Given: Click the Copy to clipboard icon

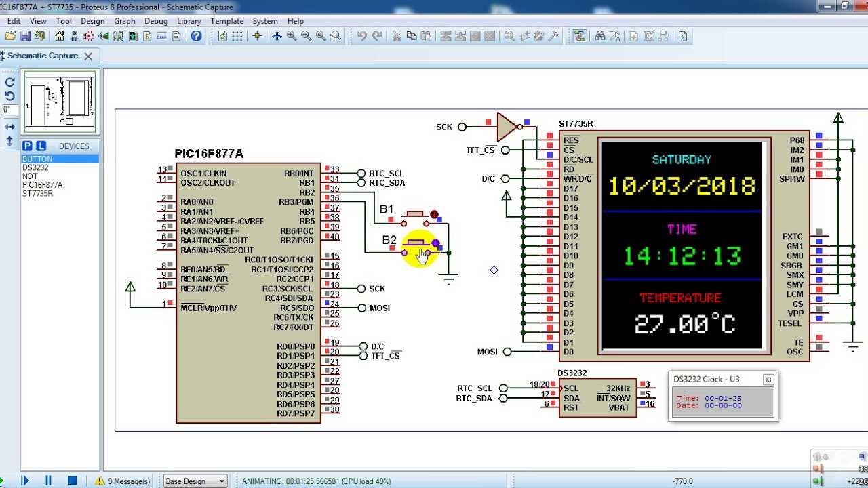Looking at the screenshot, I should click(x=412, y=36).
